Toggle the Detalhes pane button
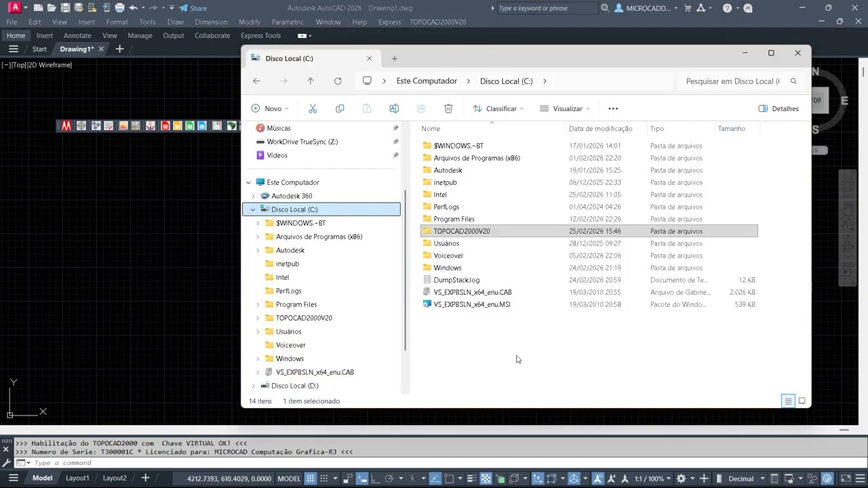This screenshot has width=868, height=488. pos(778,108)
